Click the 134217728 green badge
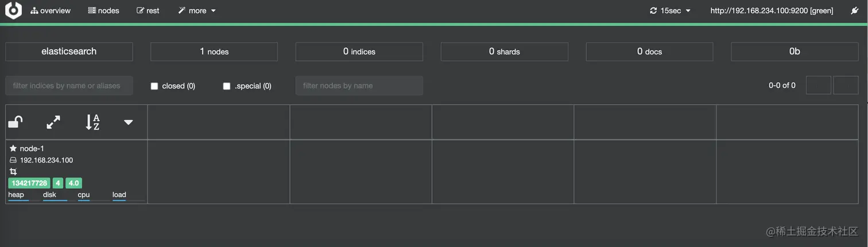This screenshot has width=868, height=247. [x=29, y=183]
